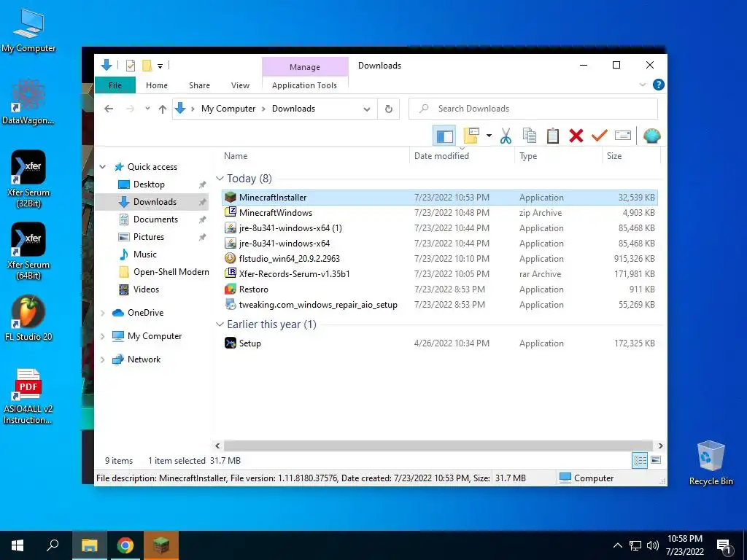Click the orange checkmark Properties icon
This screenshot has height=560, width=747.
(600, 136)
